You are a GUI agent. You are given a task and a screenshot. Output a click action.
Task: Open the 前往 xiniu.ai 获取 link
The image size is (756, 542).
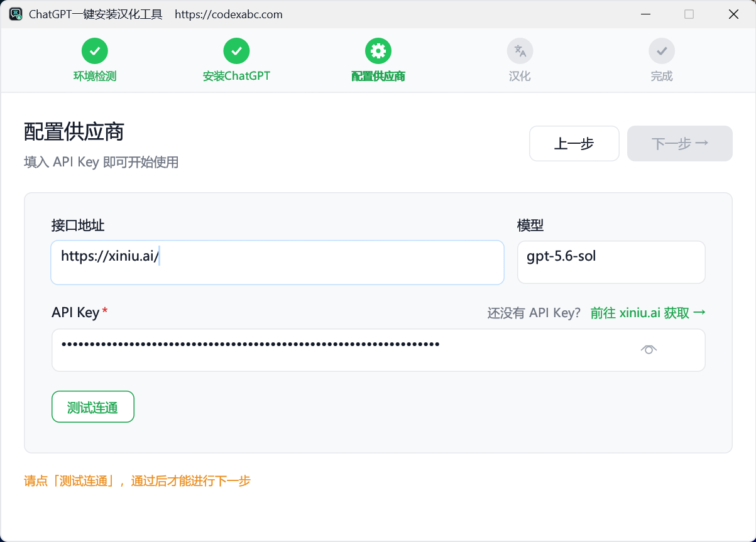click(x=648, y=313)
